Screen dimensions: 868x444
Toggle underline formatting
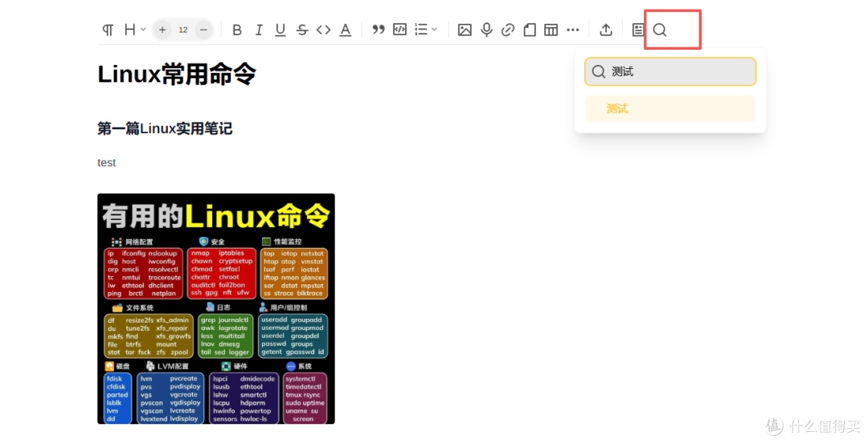point(280,30)
